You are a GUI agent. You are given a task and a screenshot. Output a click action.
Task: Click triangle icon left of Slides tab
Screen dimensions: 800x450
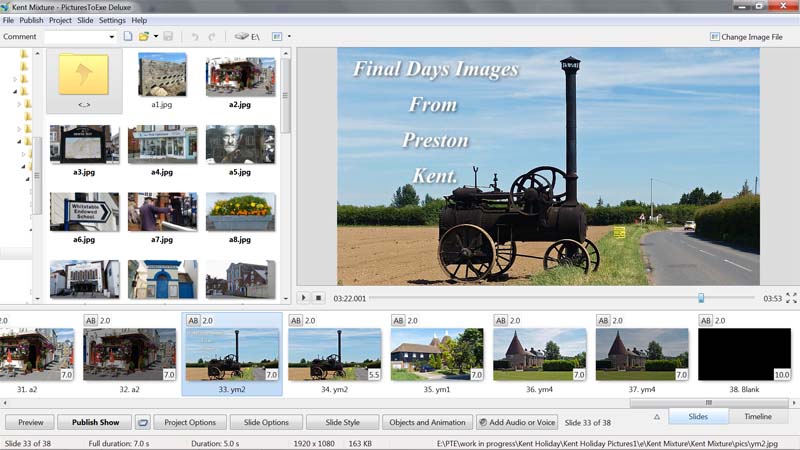[657, 417]
